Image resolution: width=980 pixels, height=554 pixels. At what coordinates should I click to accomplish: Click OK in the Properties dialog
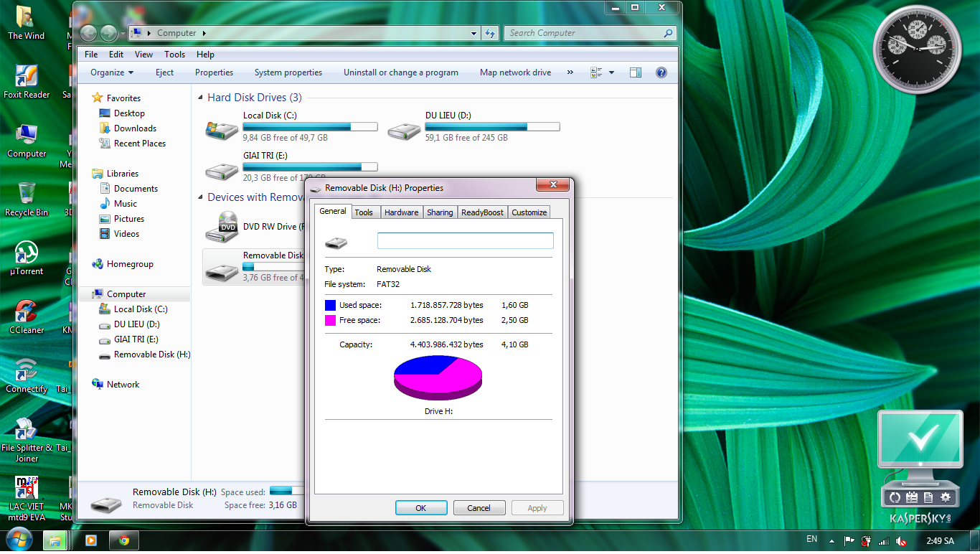click(421, 508)
